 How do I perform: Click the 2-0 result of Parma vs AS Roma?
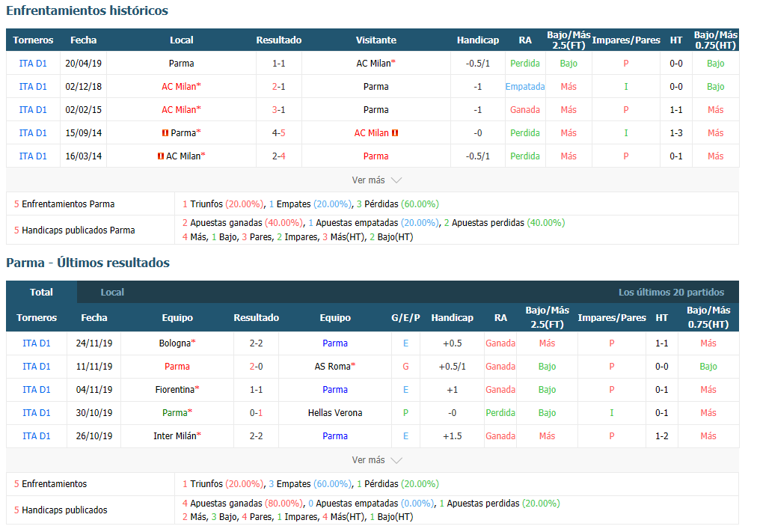[x=257, y=367]
